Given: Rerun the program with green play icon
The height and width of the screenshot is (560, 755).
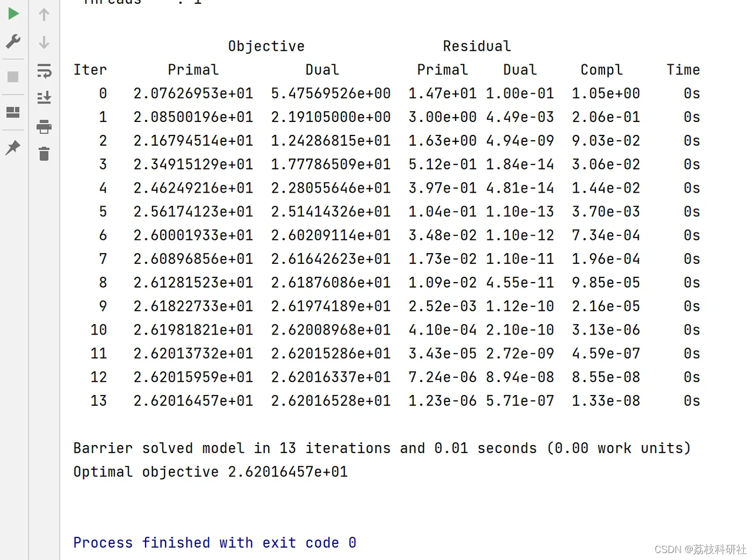Looking at the screenshot, I should click(x=13, y=13).
